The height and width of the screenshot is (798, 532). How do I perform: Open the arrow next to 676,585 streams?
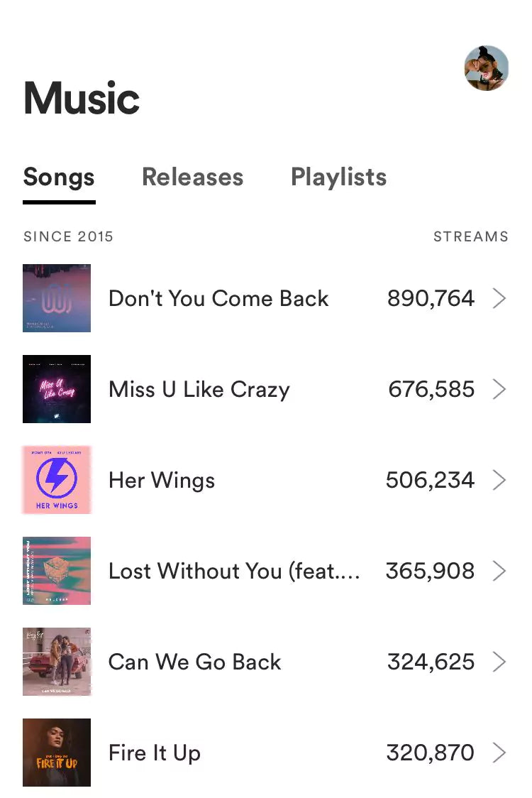point(499,390)
